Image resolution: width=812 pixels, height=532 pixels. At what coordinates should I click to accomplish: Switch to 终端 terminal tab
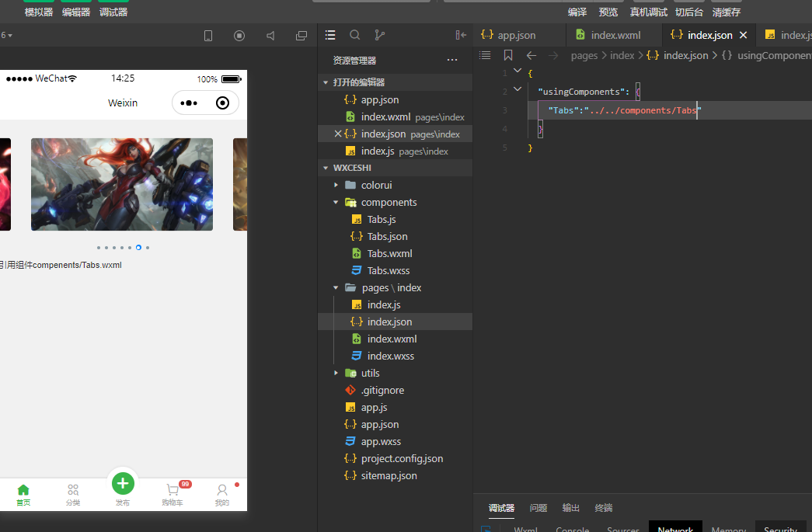point(603,508)
